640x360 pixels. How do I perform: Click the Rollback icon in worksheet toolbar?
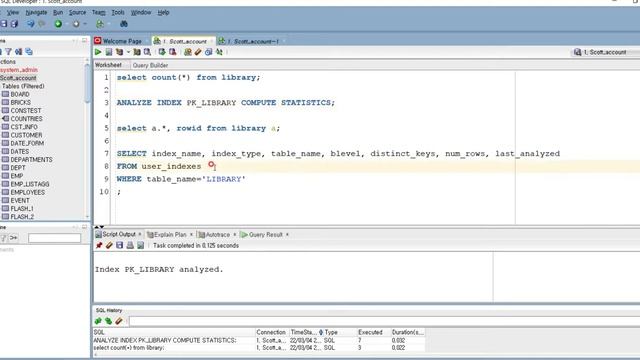tap(173, 52)
